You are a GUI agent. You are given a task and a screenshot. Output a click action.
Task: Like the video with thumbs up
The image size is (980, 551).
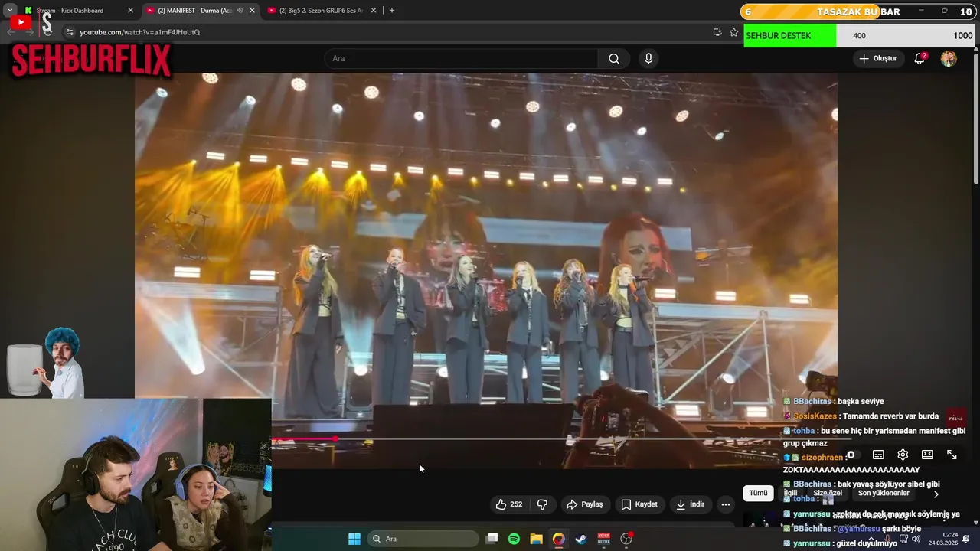click(509, 504)
